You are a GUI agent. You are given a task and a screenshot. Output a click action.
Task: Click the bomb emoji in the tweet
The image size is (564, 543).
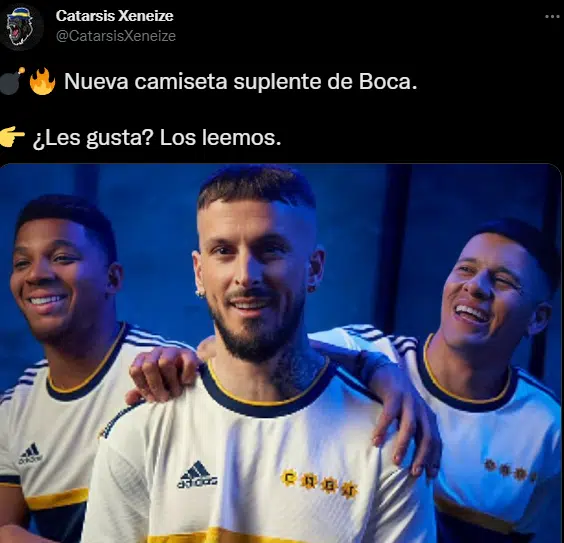(x=12, y=81)
